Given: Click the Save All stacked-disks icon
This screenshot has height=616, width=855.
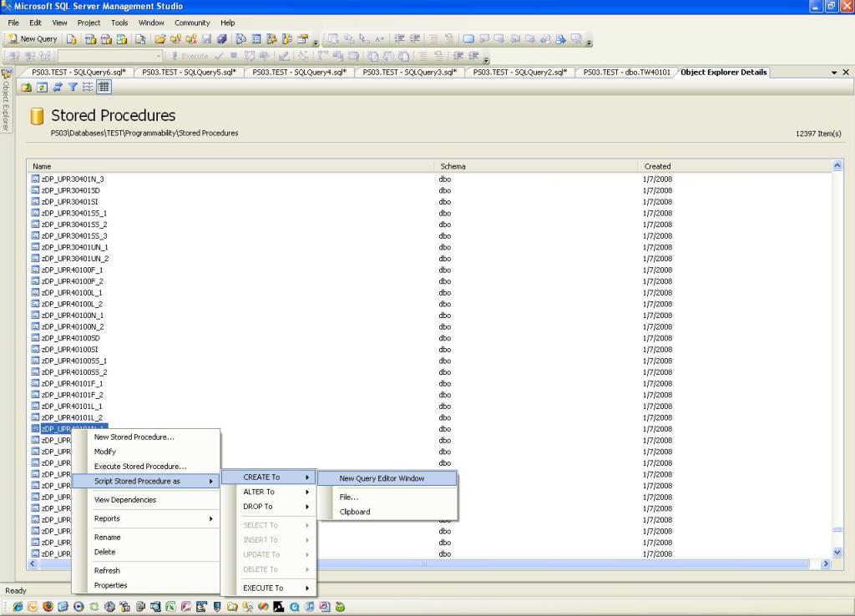Looking at the screenshot, I should [x=221, y=38].
